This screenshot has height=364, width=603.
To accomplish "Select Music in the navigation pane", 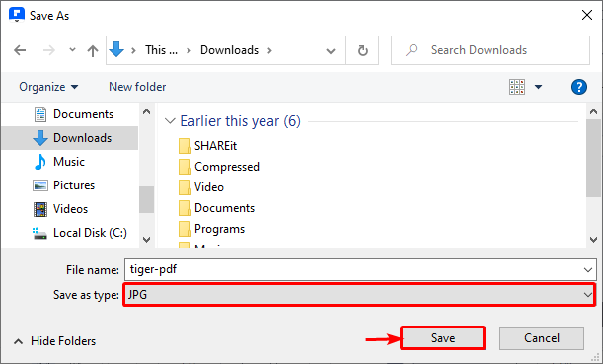I will pos(69,162).
